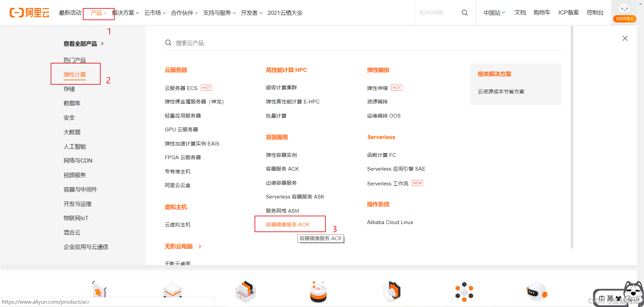Viewport: 644px width, 307px height.
Task: Open 服务网格 ASM link
Action: pyautogui.click(x=282, y=211)
